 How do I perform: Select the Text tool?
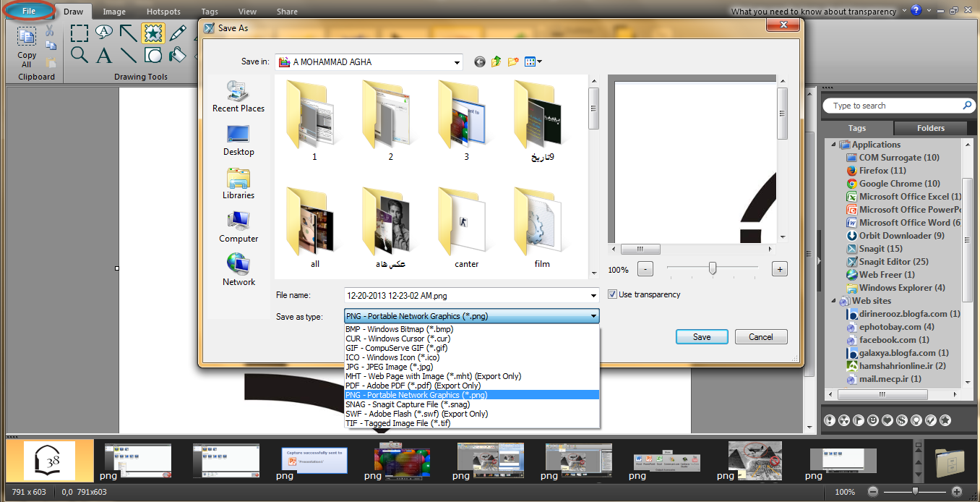tap(104, 55)
